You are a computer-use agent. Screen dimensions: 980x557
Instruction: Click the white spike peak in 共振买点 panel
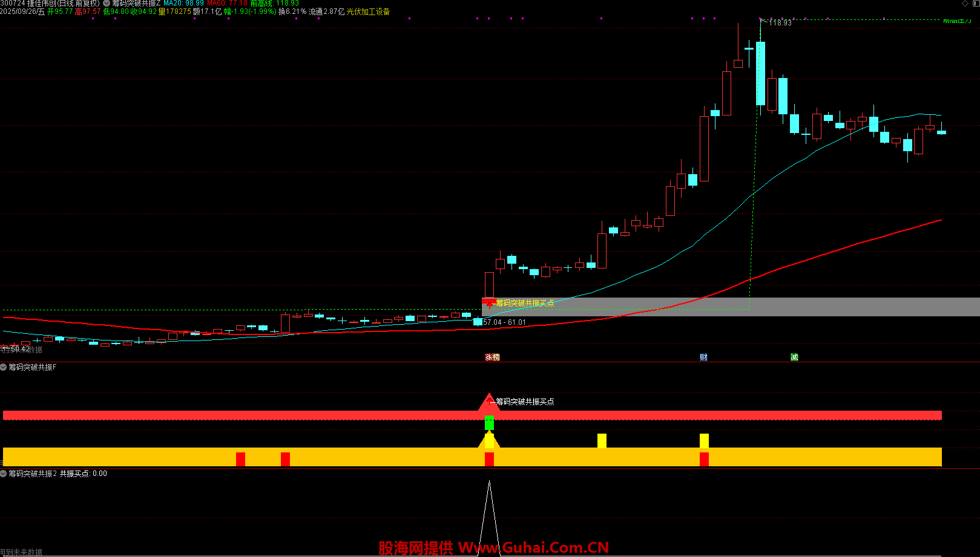pyautogui.click(x=489, y=484)
